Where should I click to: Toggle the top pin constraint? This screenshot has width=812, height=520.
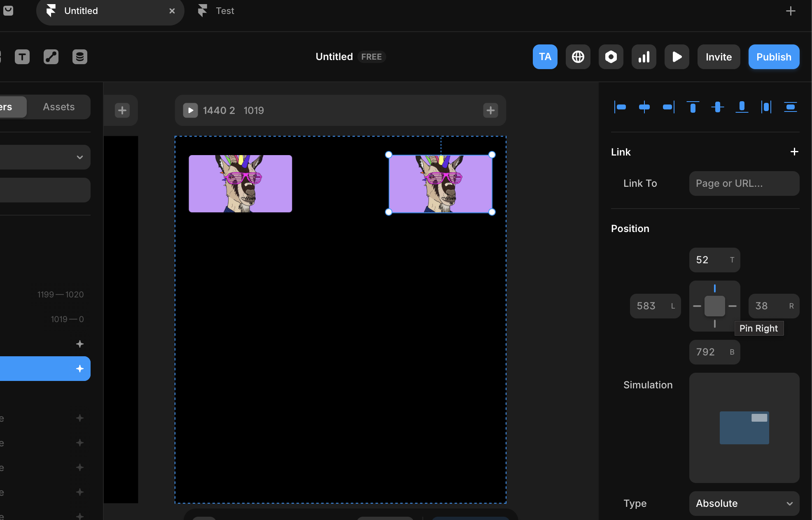point(715,288)
